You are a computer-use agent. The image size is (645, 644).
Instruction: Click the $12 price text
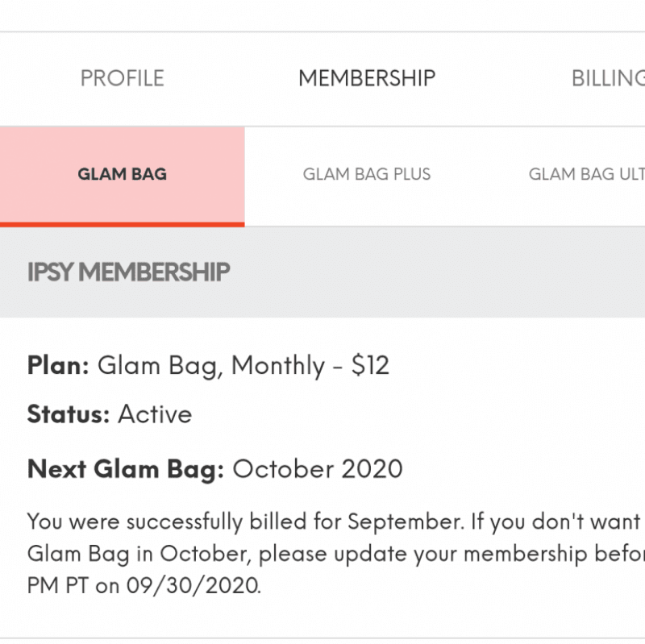[372, 365]
